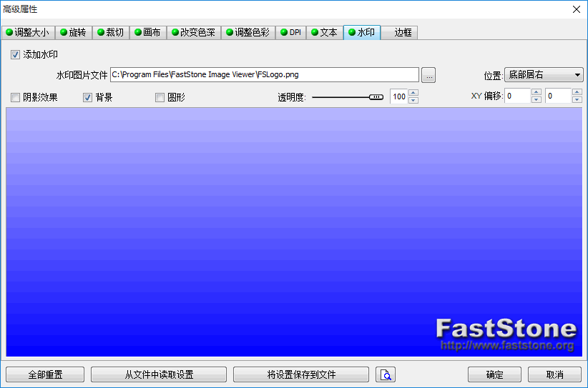The image size is (588, 388).
Task: Switch to the 调整大小 tab
Action: (28, 33)
